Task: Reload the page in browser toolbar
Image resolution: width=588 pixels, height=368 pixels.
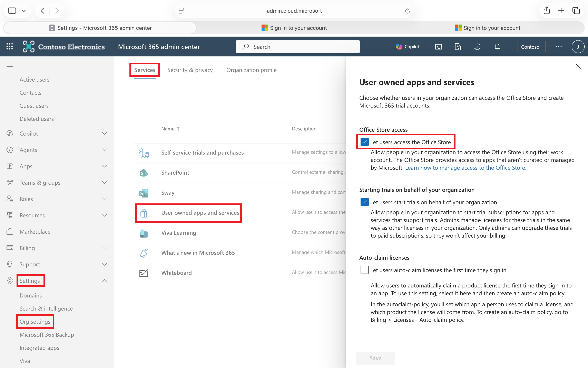Action: (407, 11)
